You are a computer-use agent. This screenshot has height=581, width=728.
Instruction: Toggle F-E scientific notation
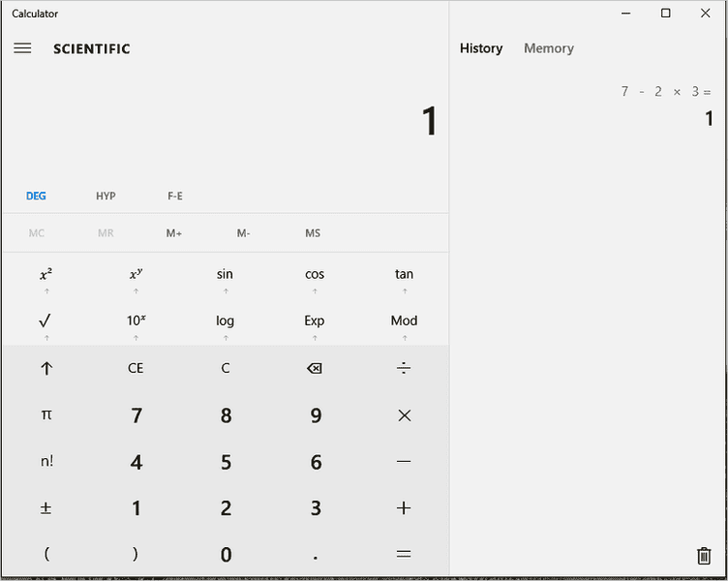tap(175, 196)
